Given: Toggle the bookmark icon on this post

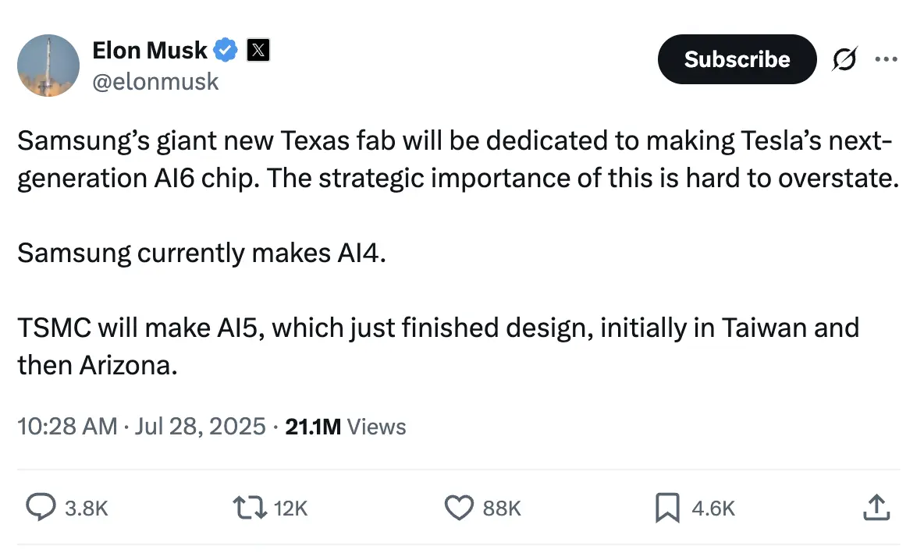Looking at the screenshot, I should point(667,508).
